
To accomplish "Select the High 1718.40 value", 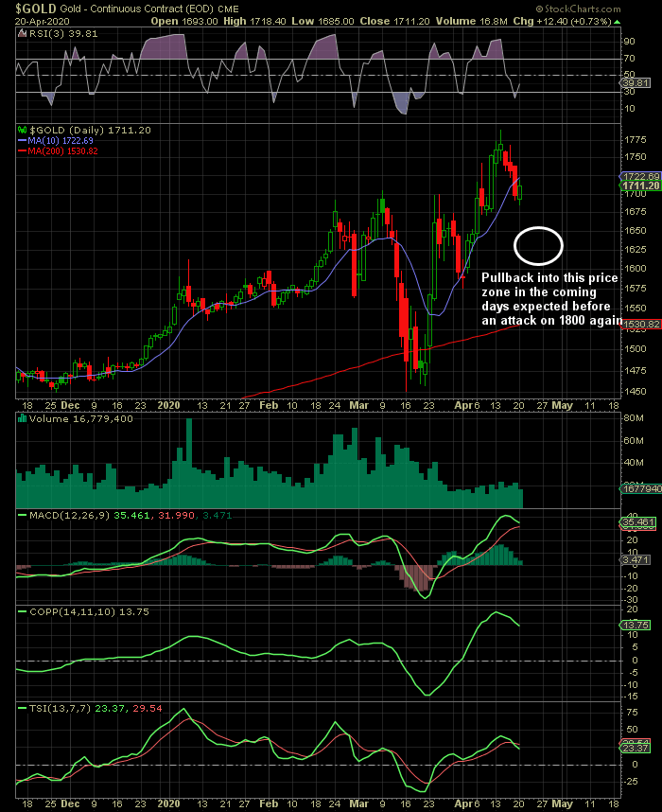I will 254,21.
